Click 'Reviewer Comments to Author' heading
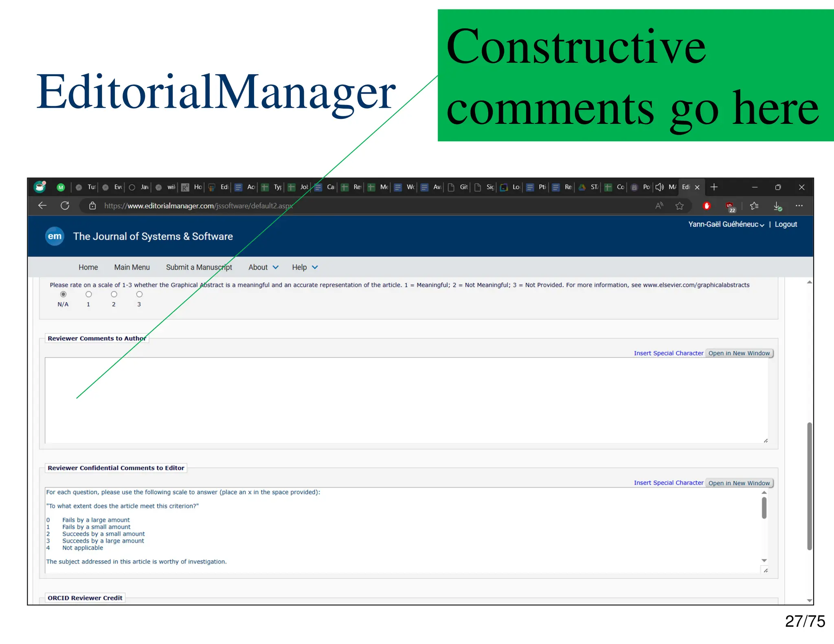This screenshot has height=644, width=834. click(97, 338)
